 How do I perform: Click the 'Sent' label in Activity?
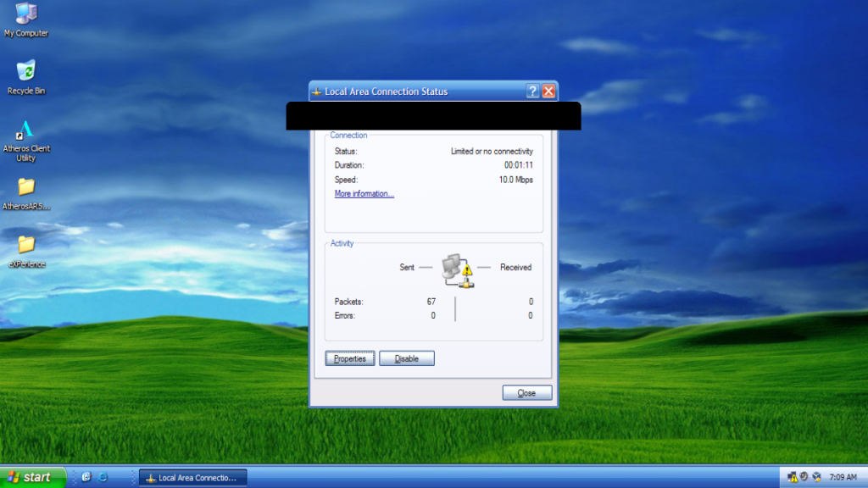(407, 267)
